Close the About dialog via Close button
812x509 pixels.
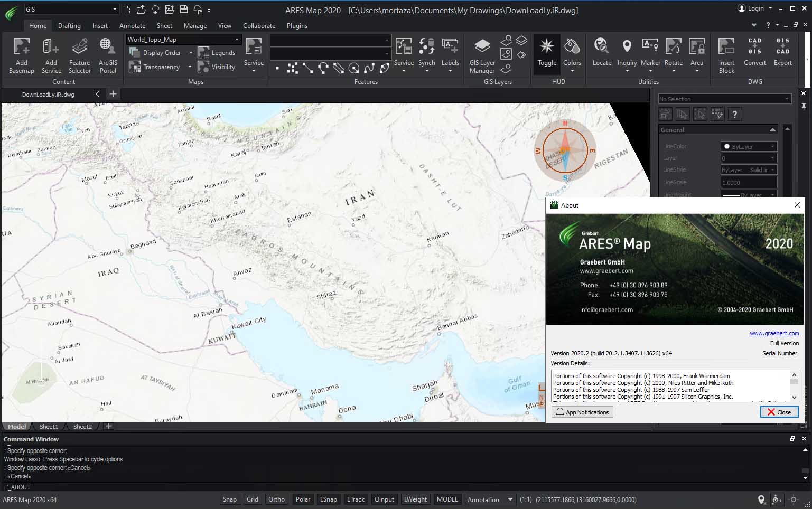pos(779,412)
